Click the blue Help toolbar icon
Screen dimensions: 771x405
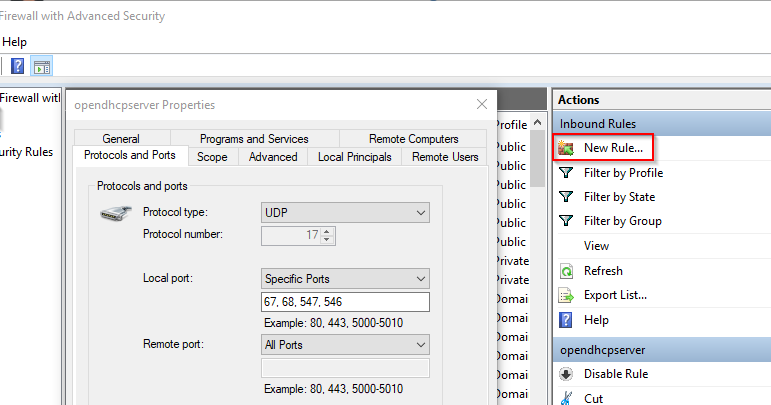[x=18, y=67]
